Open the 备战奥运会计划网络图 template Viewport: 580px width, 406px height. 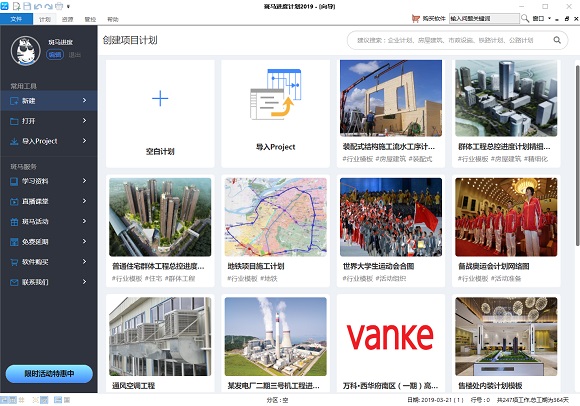point(506,217)
